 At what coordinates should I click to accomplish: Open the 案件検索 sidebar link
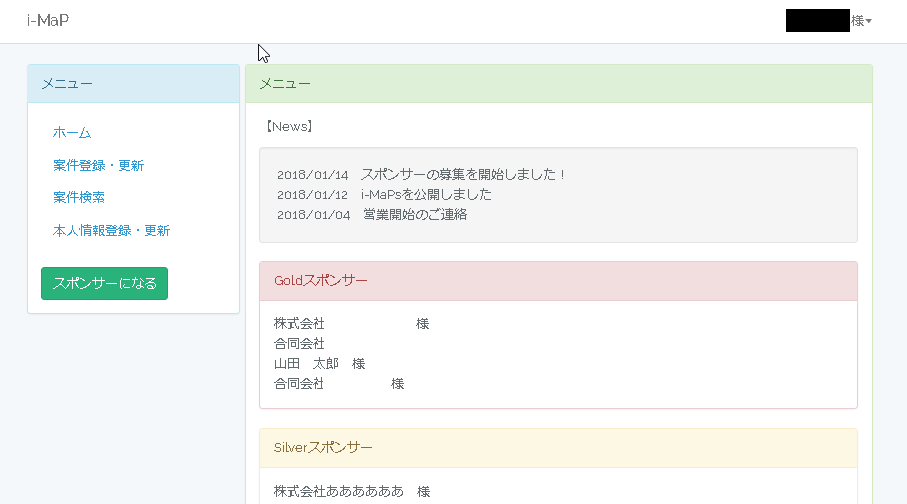tap(79, 198)
